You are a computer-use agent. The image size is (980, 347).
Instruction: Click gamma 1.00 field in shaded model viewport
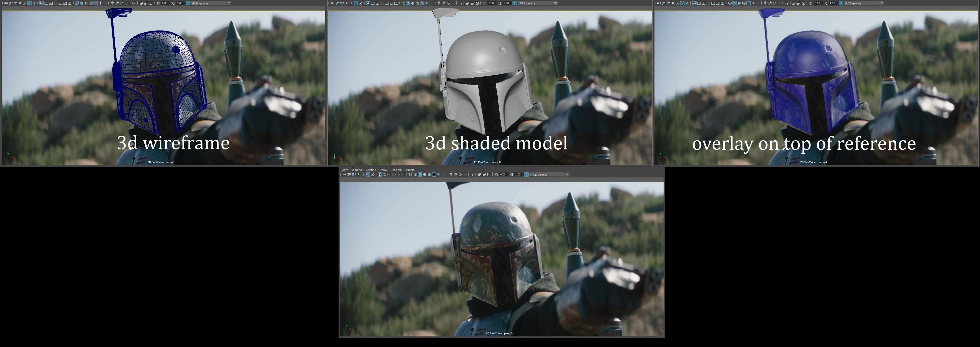coord(507,3)
